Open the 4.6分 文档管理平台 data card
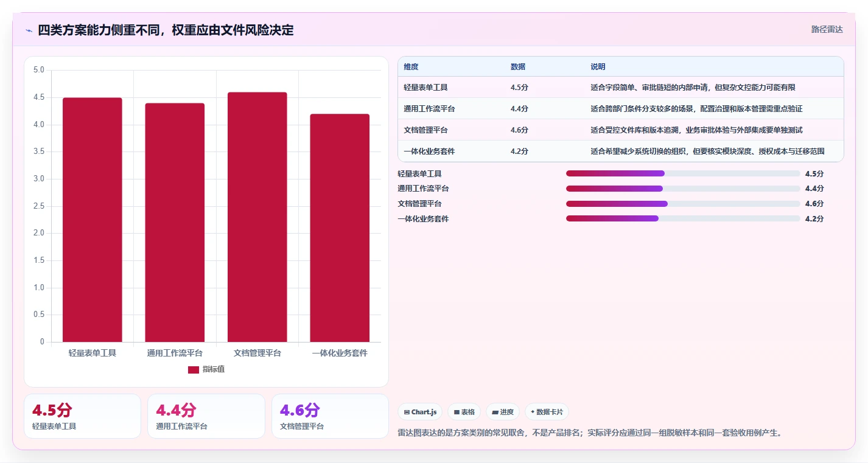 pyautogui.click(x=330, y=416)
